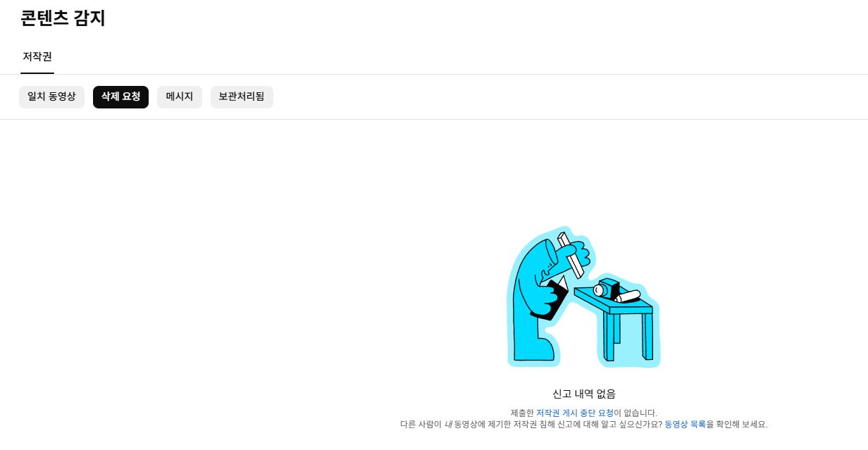This screenshot has height=450, width=868.
Task: Click the italic 내 word in description
Action: coord(448,425)
